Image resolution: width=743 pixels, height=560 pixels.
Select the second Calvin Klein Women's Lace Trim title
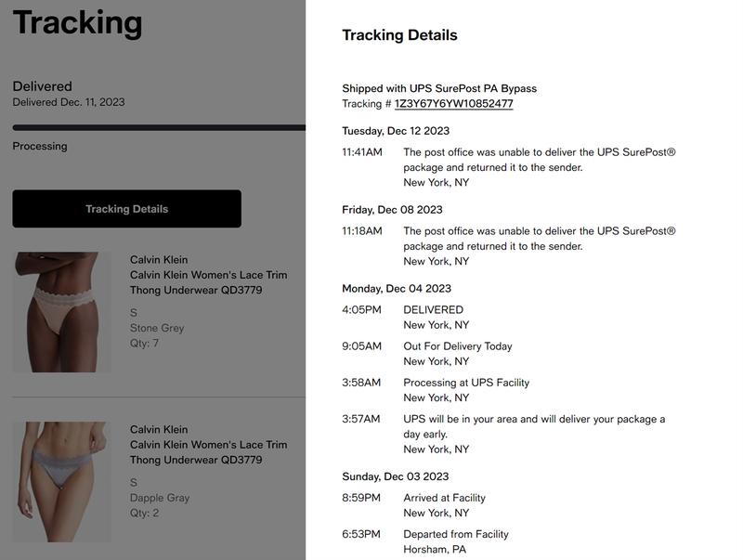208,452
